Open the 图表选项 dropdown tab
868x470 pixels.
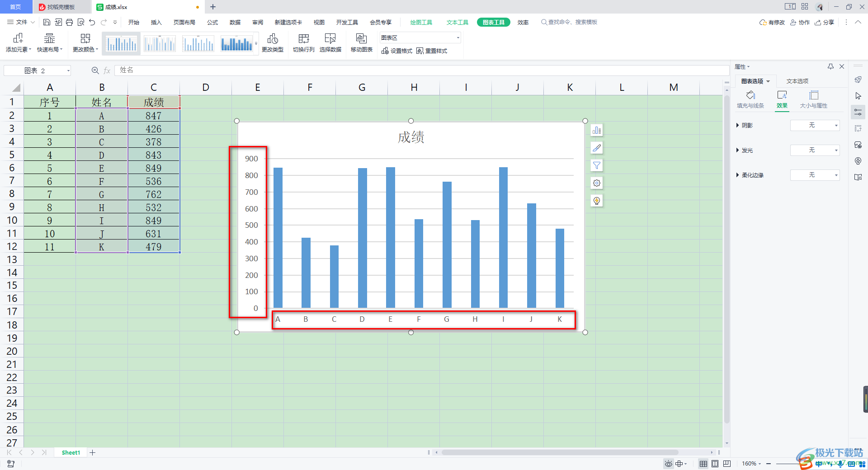click(755, 81)
